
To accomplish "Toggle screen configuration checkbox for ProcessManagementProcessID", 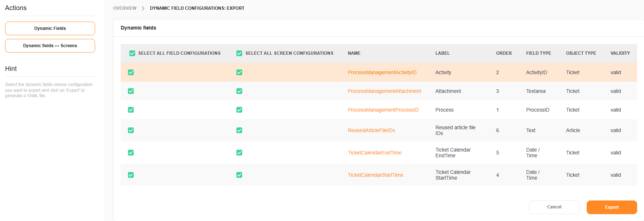I will pos(239,110).
